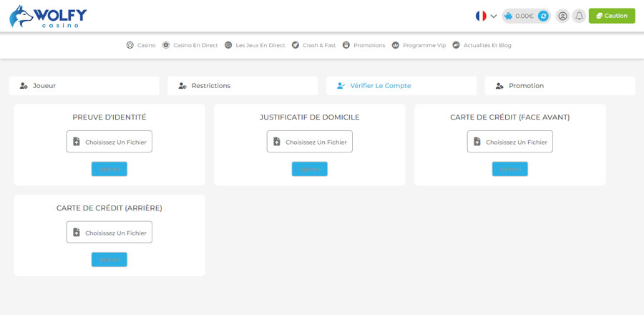644x315 pixels.
Task: Open the user profile icon
Action: pyautogui.click(x=562, y=16)
